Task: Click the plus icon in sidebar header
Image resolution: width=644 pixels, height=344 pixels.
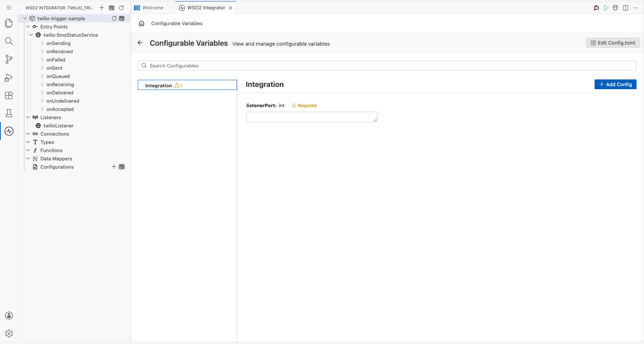Action: point(101,7)
